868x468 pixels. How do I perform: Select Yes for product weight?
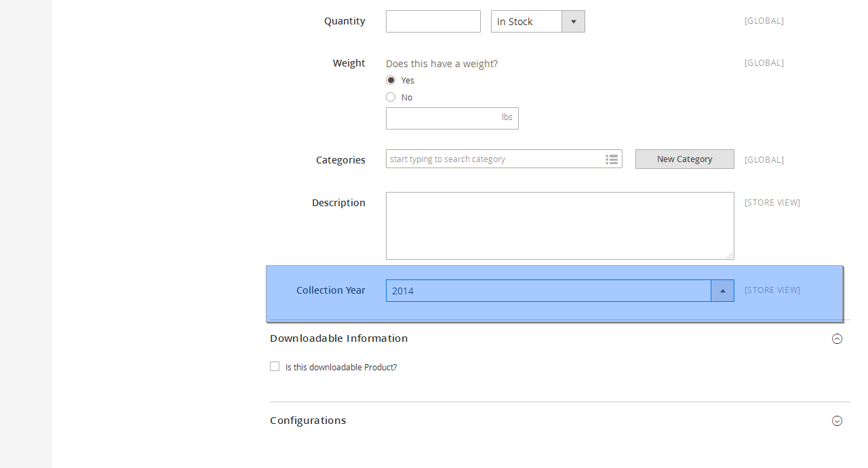[391, 80]
